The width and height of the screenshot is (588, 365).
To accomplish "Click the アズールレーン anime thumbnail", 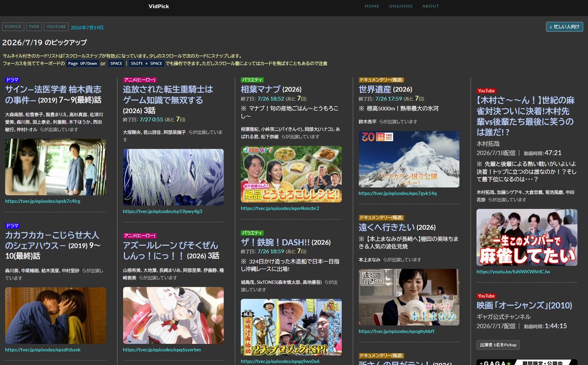I will (173, 316).
